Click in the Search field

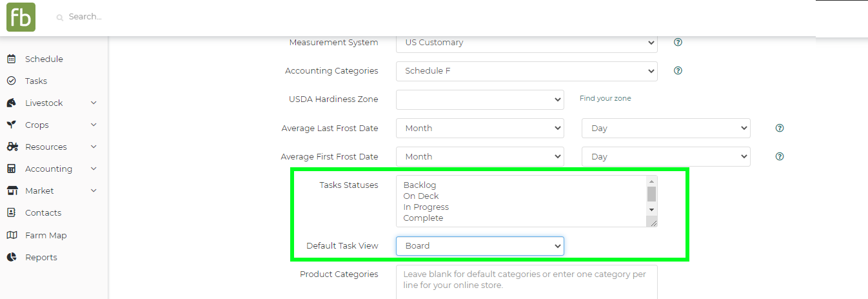(193, 17)
